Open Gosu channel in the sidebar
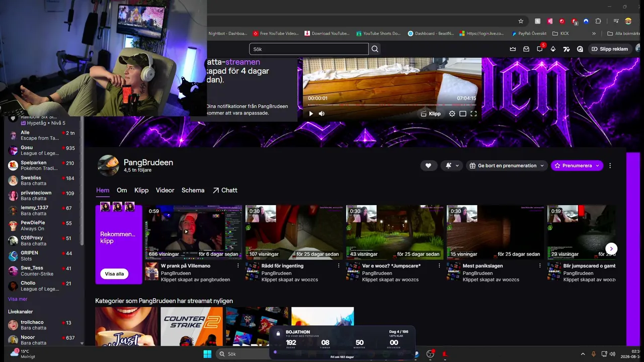Image resolution: width=644 pixels, height=362 pixels. coord(41,150)
